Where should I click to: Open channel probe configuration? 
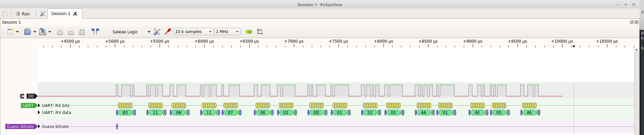[168, 32]
